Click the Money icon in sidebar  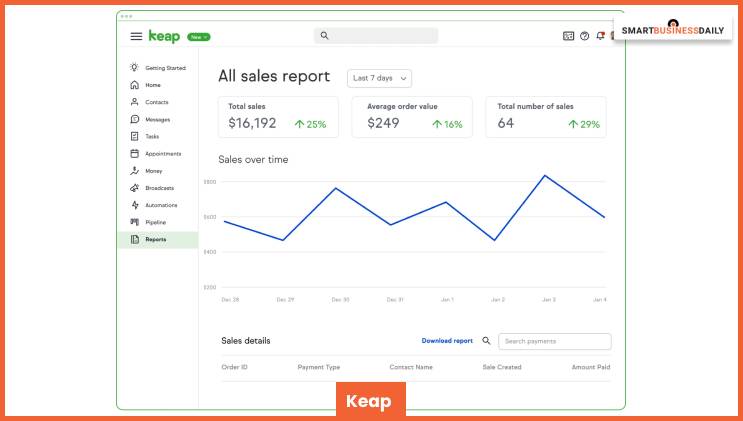pyautogui.click(x=135, y=171)
